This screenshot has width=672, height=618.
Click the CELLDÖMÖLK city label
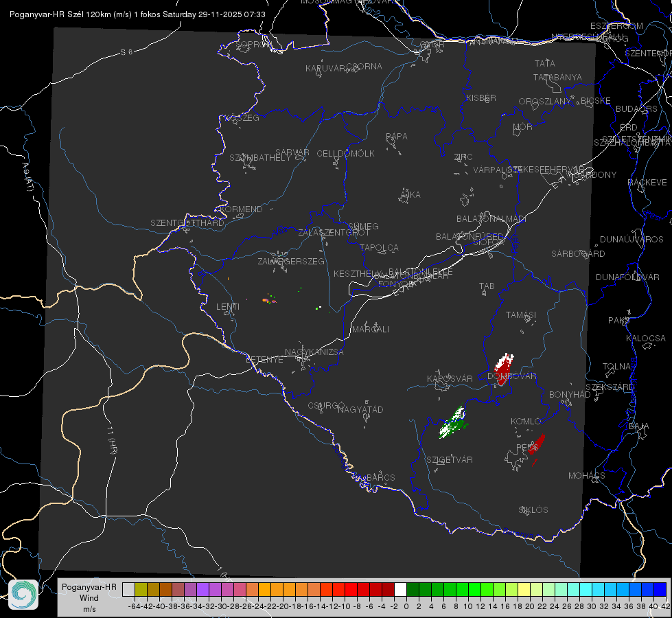(346, 154)
